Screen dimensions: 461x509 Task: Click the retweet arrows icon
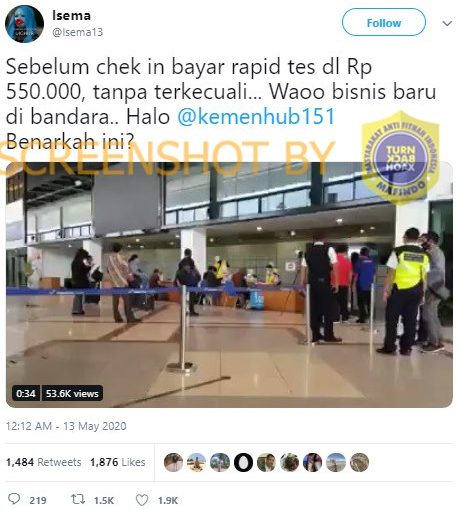click(78, 499)
